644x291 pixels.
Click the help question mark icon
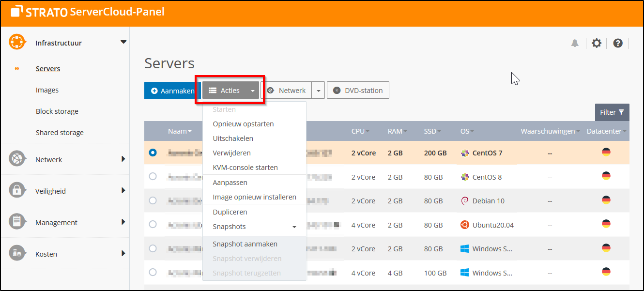(617, 43)
